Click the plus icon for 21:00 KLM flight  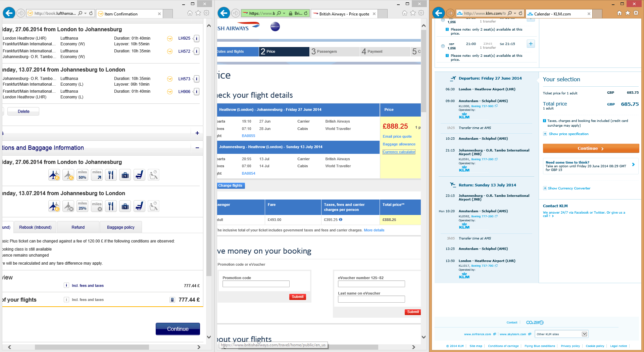pos(531,44)
